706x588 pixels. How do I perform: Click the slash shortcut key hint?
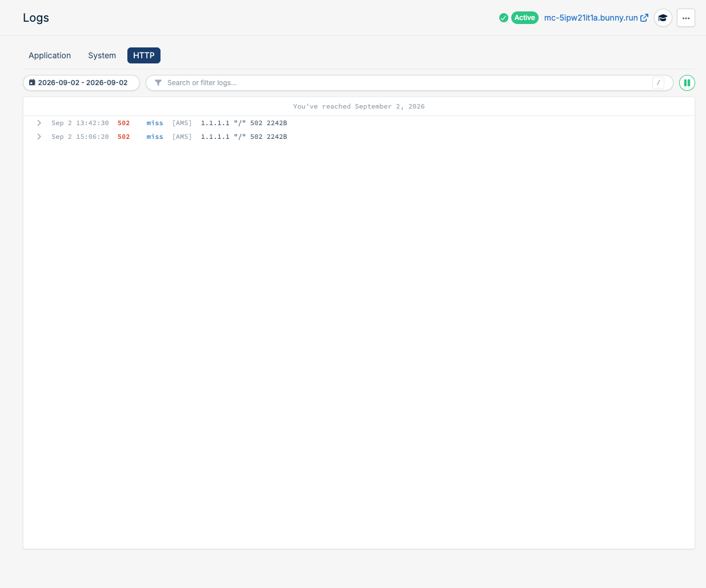tap(658, 83)
